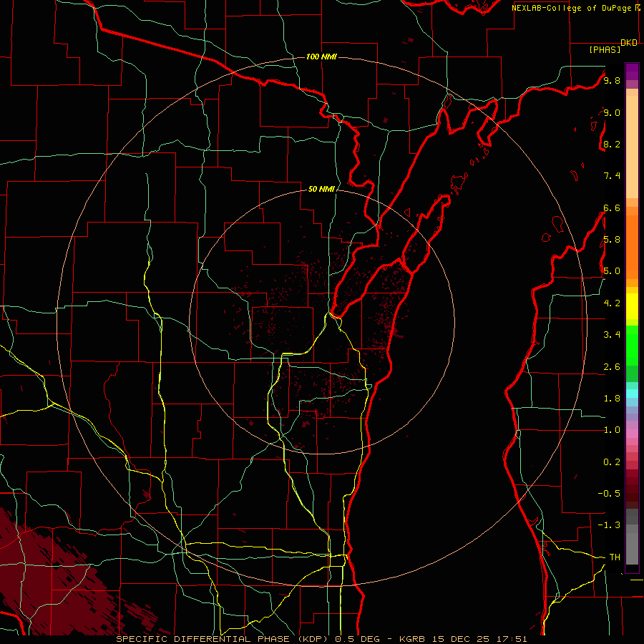Click the 7.4 scale value
The width and height of the screenshot is (644, 644).
(x=612, y=176)
